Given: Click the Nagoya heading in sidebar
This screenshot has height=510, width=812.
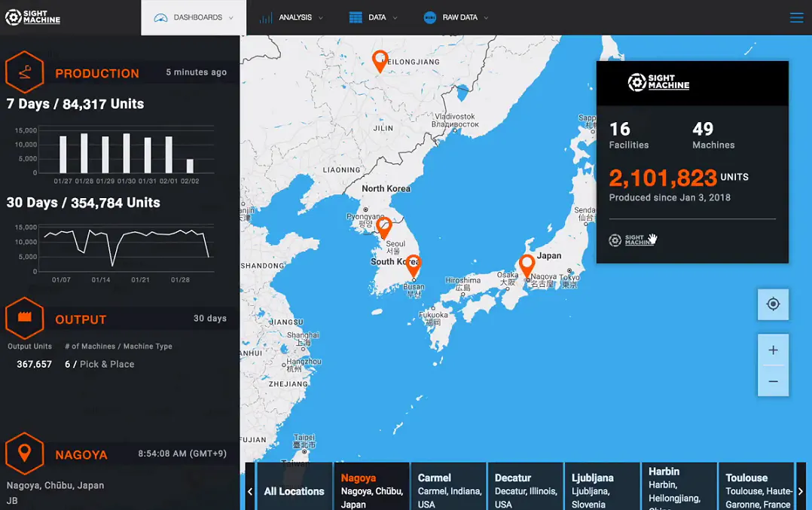Looking at the screenshot, I should click(x=81, y=455).
